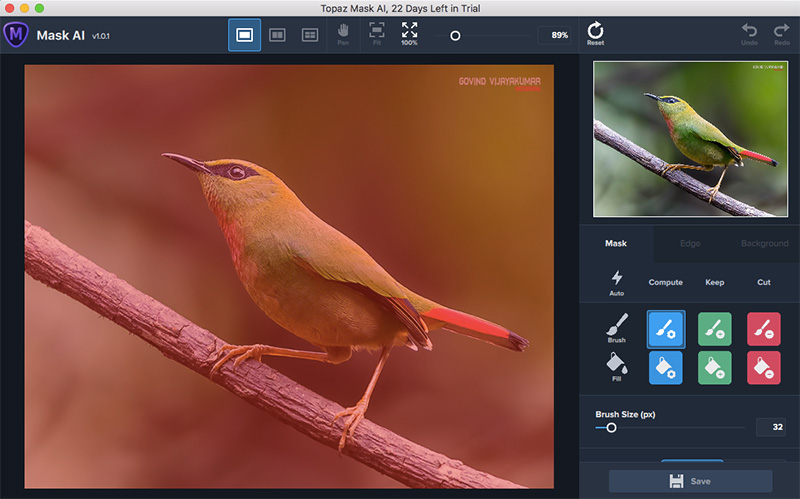Image resolution: width=800 pixels, height=499 pixels.
Task: Select the green Keep brush tool
Action: tap(714, 328)
